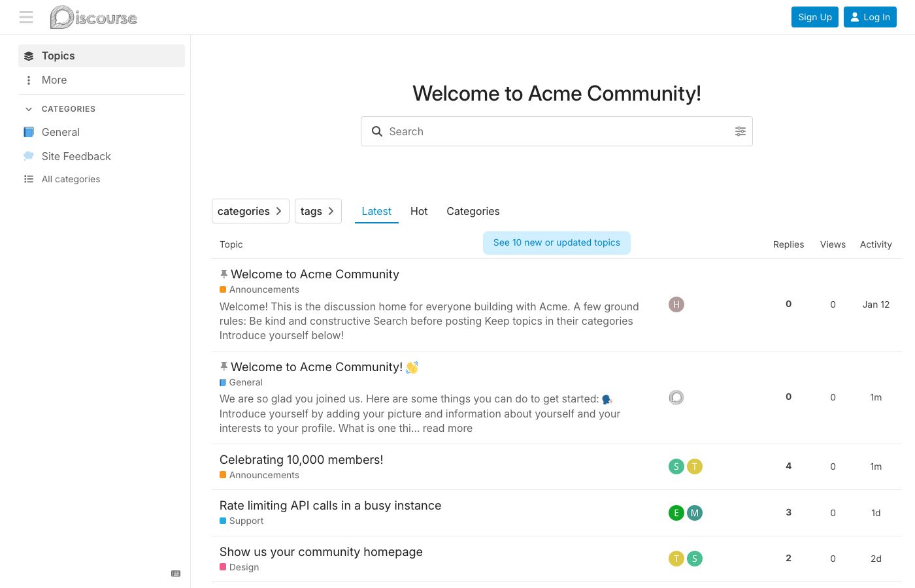Open All categories in sidebar

point(101,179)
